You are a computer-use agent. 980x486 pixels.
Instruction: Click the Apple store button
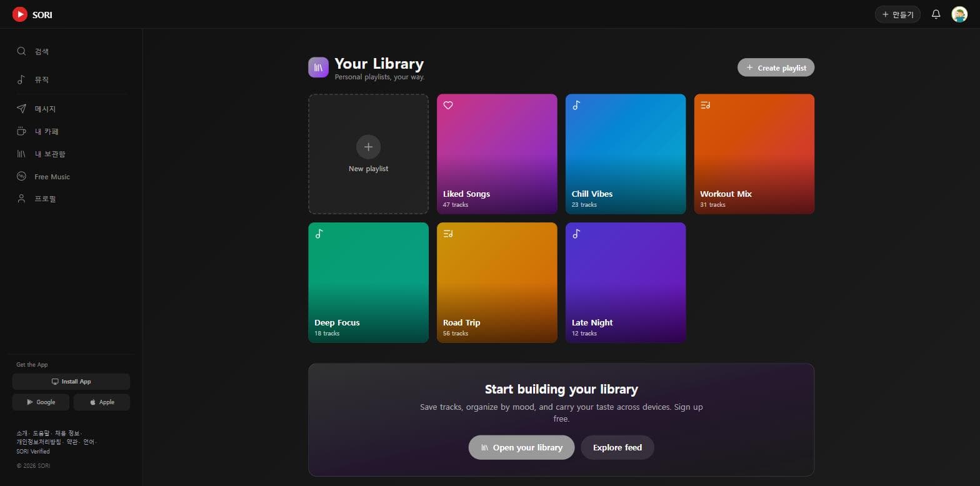[102, 402]
